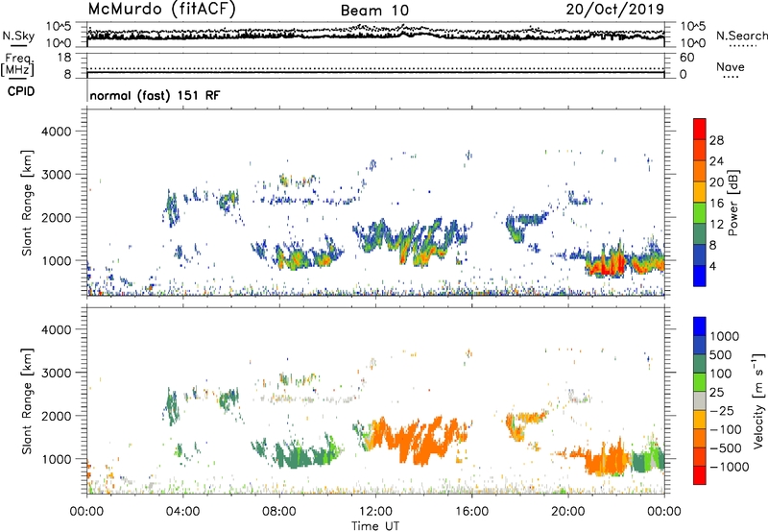Click the 28 tick on power colorbar
The height and width of the screenshot is (532, 768).
tap(716, 140)
